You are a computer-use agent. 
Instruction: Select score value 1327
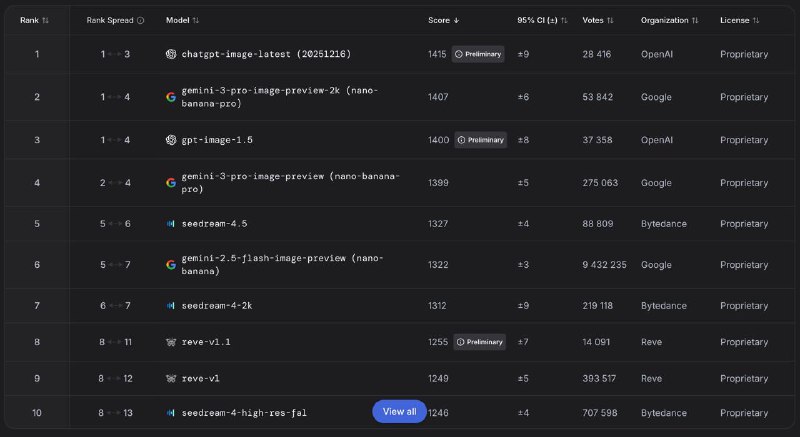pyautogui.click(x=438, y=223)
